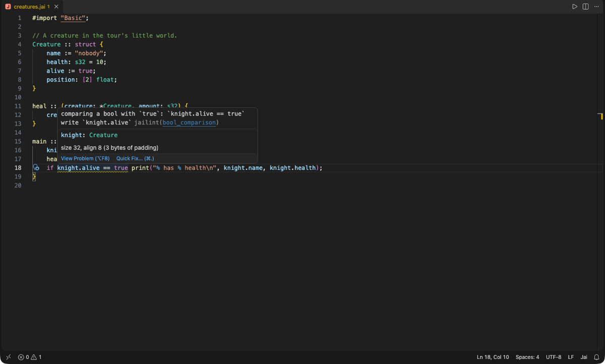This screenshot has width=605, height=364.
Task: Click line number 20 in gutter
Action: click(x=18, y=186)
